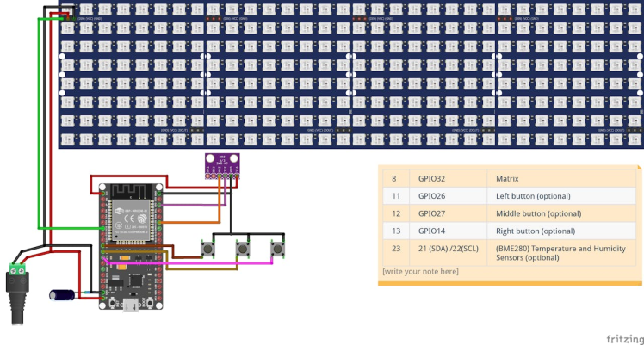
Task: Select the purple BME280 sensor module
Action: click(222, 166)
